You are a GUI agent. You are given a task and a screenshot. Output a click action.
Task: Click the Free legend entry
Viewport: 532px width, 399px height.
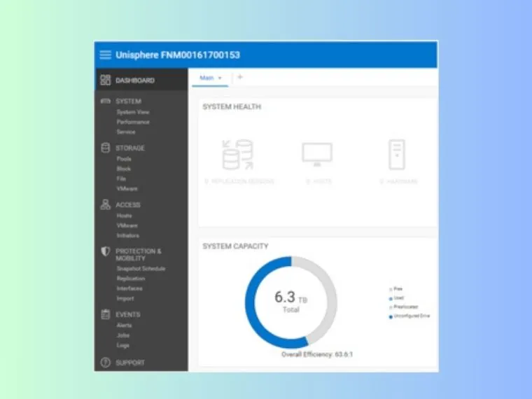point(395,289)
